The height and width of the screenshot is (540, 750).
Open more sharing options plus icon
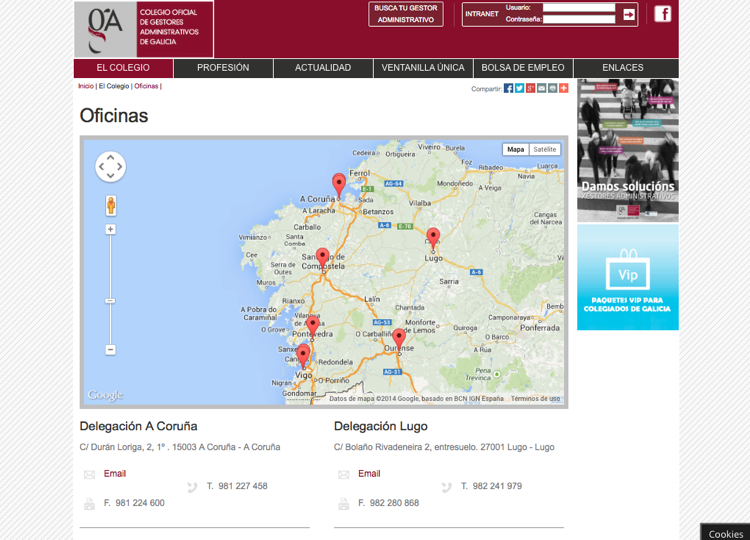(563, 88)
